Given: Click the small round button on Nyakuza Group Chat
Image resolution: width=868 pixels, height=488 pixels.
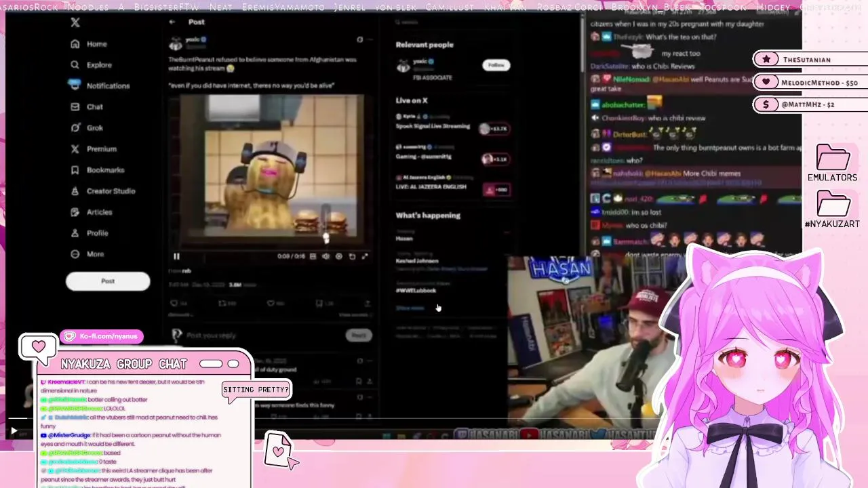Looking at the screenshot, I should point(233,364).
